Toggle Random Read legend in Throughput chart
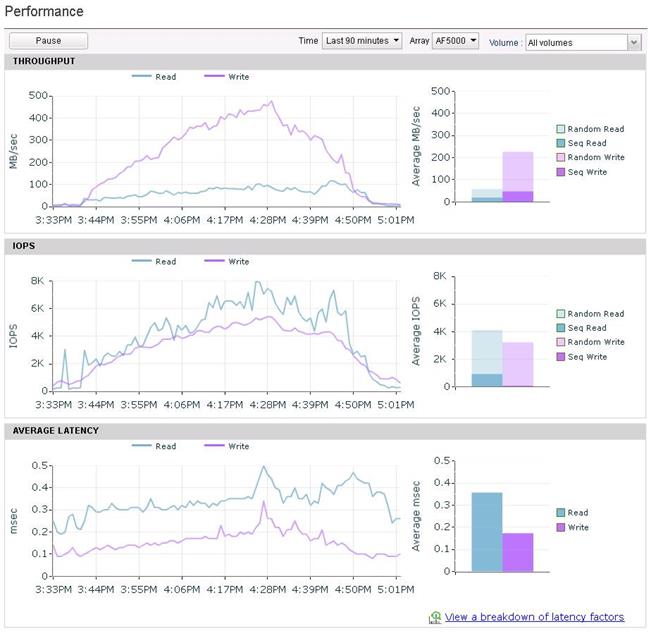Image resolution: width=651 pixels, height=636 pixels. coord(590,129)
